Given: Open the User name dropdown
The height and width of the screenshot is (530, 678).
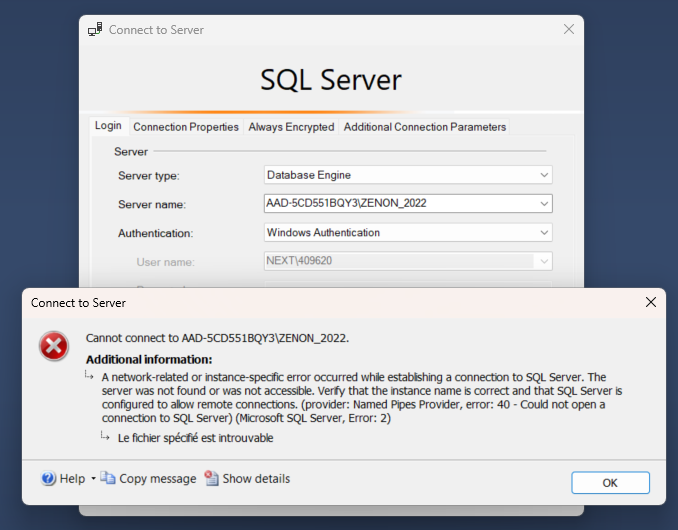Looking at the screenshot, I should pyautogui.click(x=544, y=262).
